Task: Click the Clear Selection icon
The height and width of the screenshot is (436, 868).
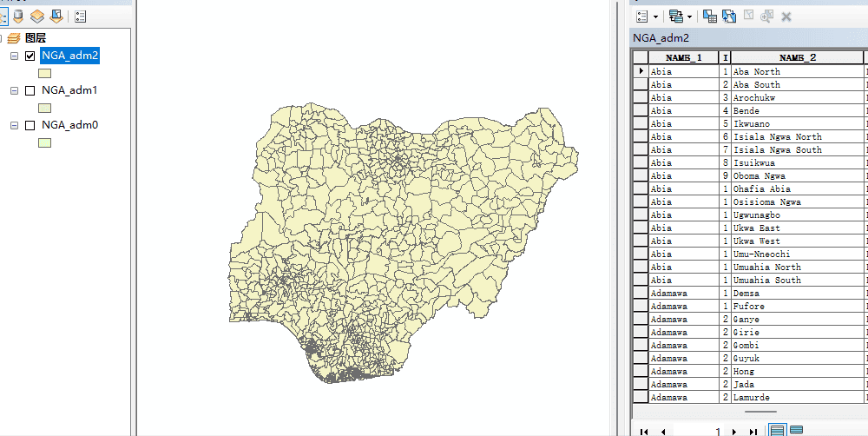Action: coord(748,16)
